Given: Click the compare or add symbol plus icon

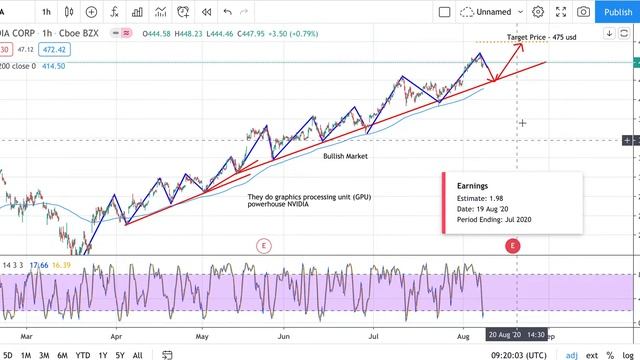Looking at the screenshot, I should point(91,12).
